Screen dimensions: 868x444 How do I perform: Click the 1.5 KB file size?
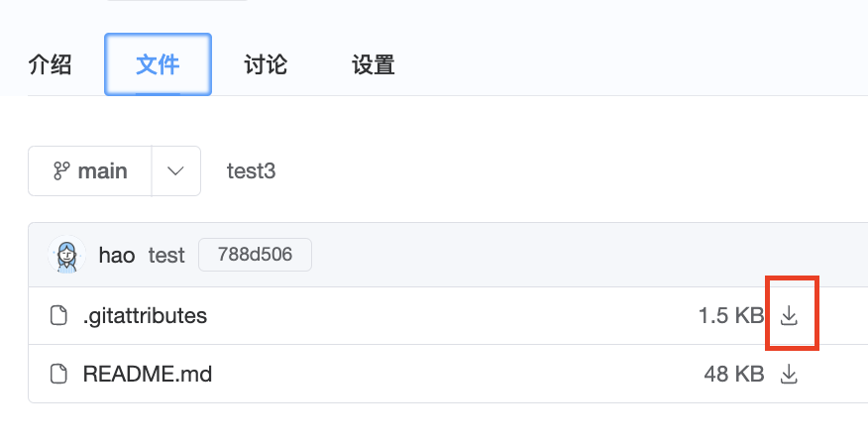(730, 316)
